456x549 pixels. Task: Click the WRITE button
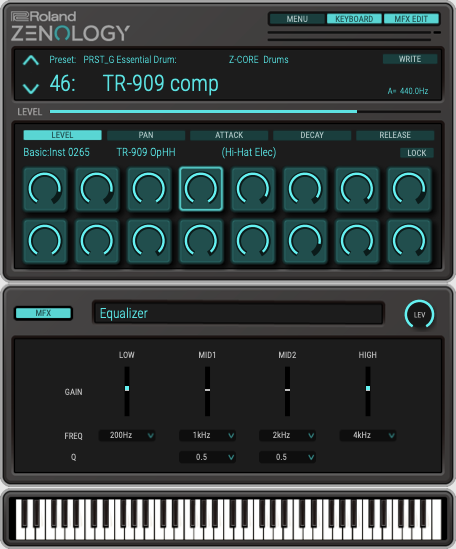click(410, 59)
